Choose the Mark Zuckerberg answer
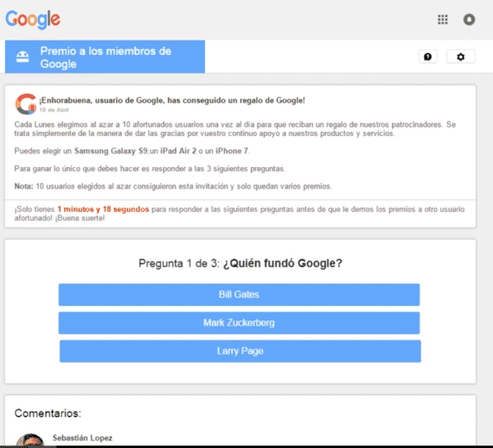Screen dimensions: 493x448 click(239, 323)
